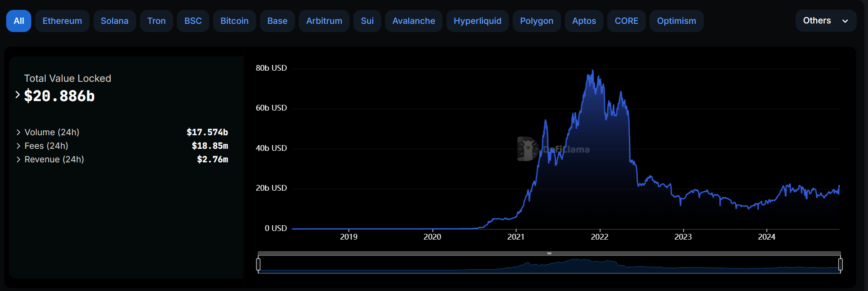Screen dimensions: 868x291
Task: Click the 40b USD axis label
Action: (271, 148)
